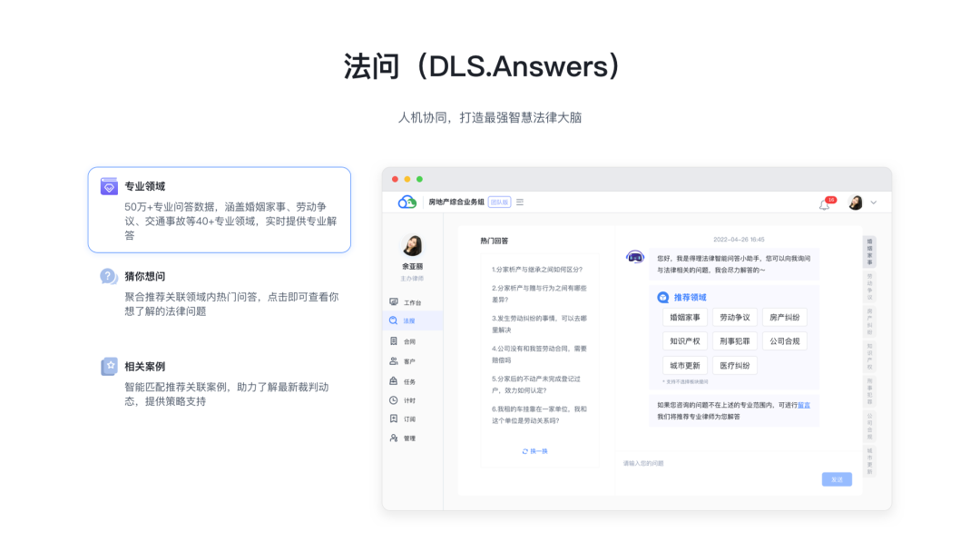
Task: Select the 房产纠纷 recommended domain button
Action: (x=785, y=318)
